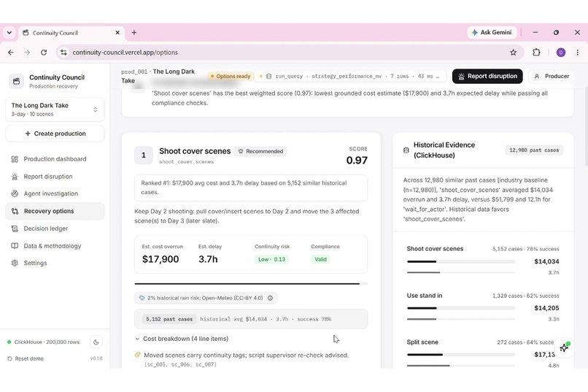Screen dimensions: 588x392
Task: Open the tab search dropdown arrow
Action: click(9, 33)
